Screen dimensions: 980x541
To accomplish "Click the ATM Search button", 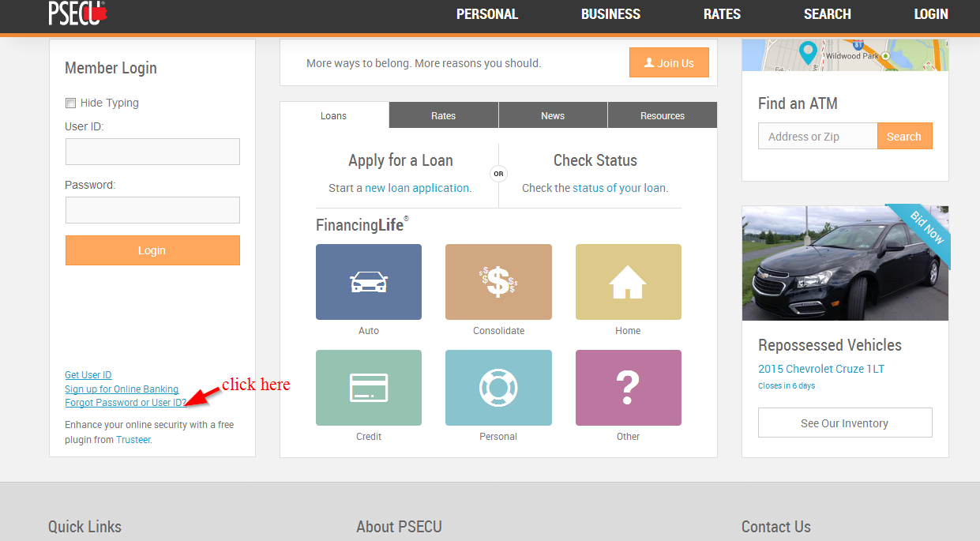I will [x=904, y=136].
